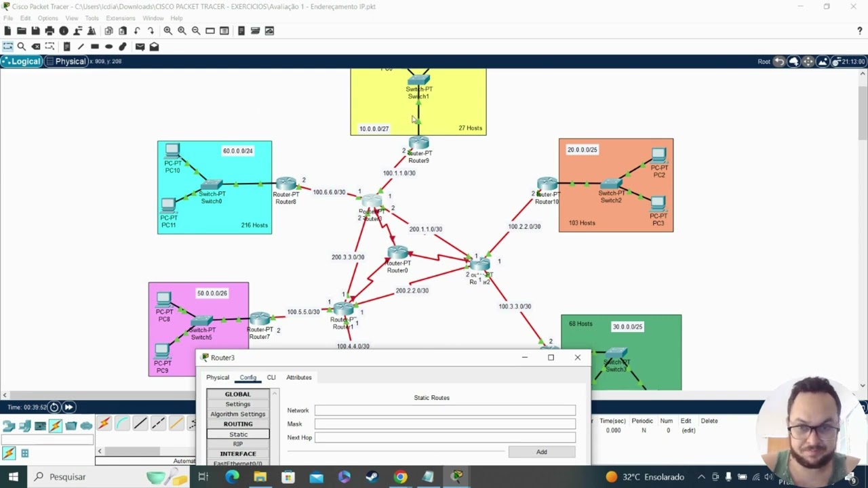Switch to Logical workspace view
The width and height of the screenshot is (868, 488).
click(x=21, y=62)
